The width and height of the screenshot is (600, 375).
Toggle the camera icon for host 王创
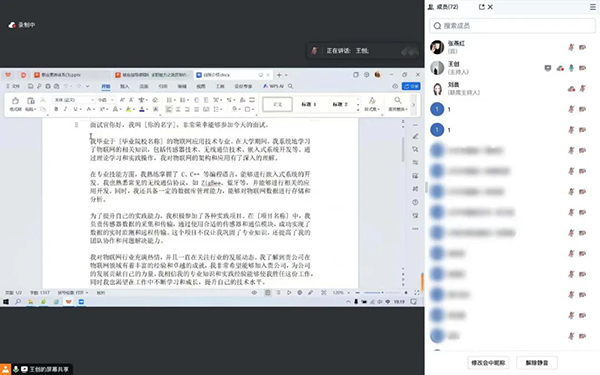582,68
